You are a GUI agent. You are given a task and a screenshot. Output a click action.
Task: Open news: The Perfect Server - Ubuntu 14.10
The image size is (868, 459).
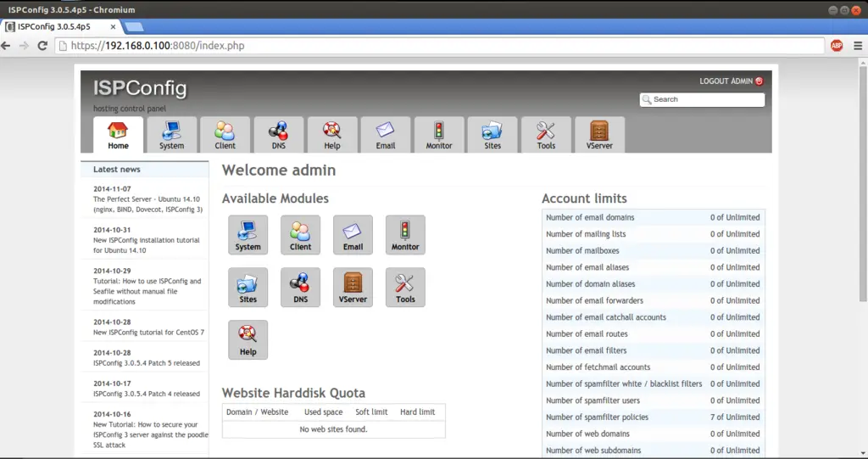pos(147,204)
